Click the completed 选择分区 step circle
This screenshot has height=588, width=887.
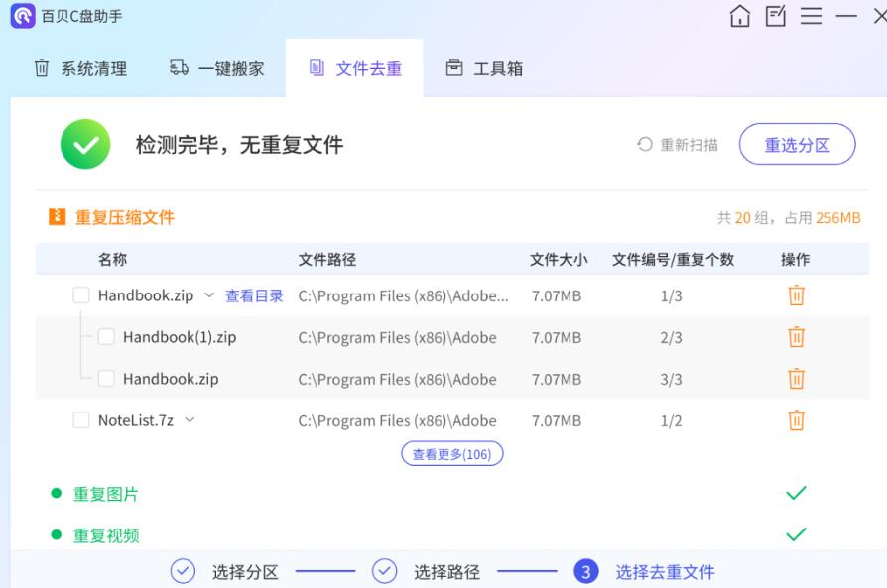(183, 571)
